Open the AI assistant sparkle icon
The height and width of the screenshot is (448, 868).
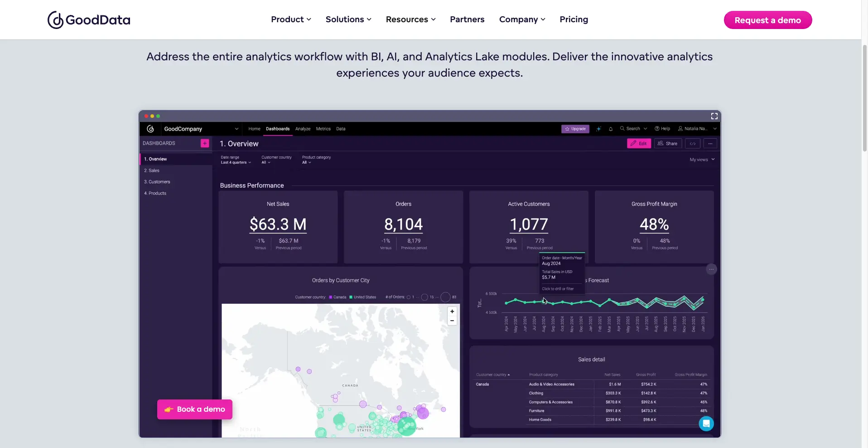tap(598, 129)
